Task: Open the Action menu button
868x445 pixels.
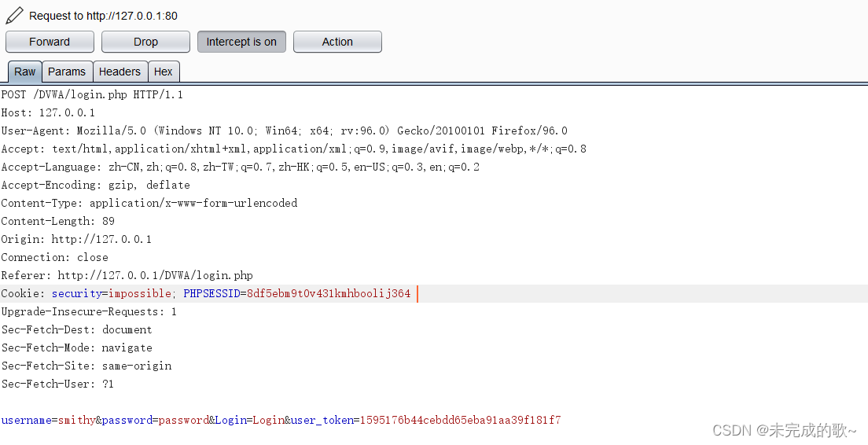Action: pos(337,42)
